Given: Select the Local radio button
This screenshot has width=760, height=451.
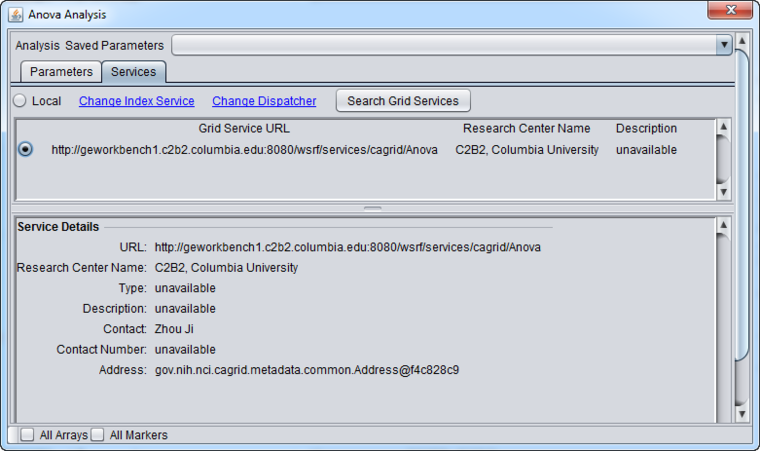Looking at the screenshot, I should [20, 101].
